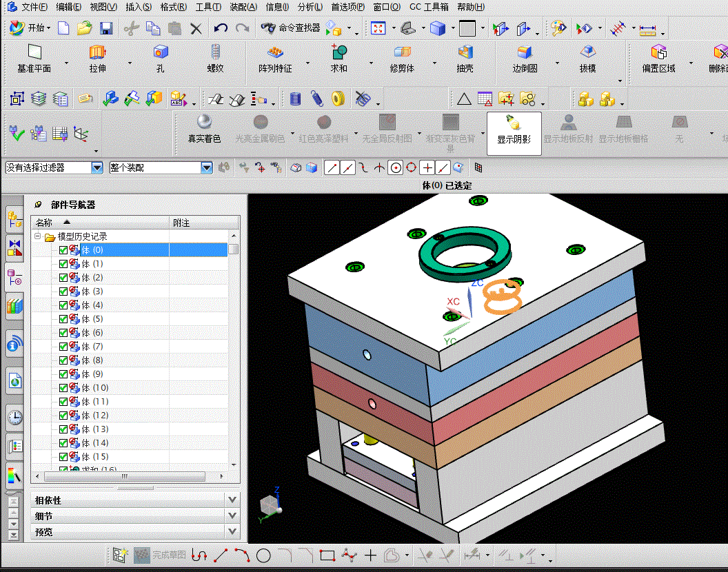Uncheck the 体 (15) checkbox
Viewport: 728px width, 572px height.
pyautogui.click(x=63, y=458)
